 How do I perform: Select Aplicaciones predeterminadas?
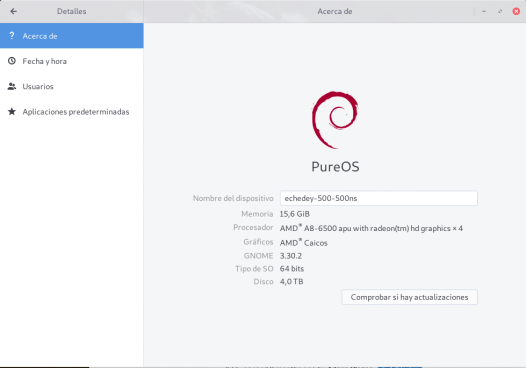pos(72,111)
